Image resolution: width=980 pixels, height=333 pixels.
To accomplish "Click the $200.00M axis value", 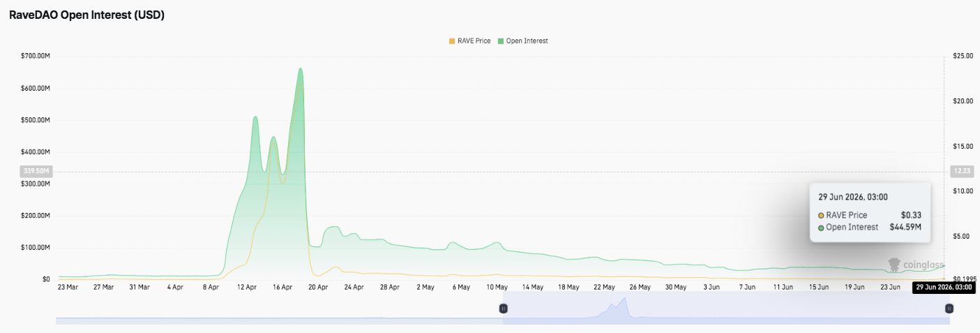I will [x=36, y=216].
